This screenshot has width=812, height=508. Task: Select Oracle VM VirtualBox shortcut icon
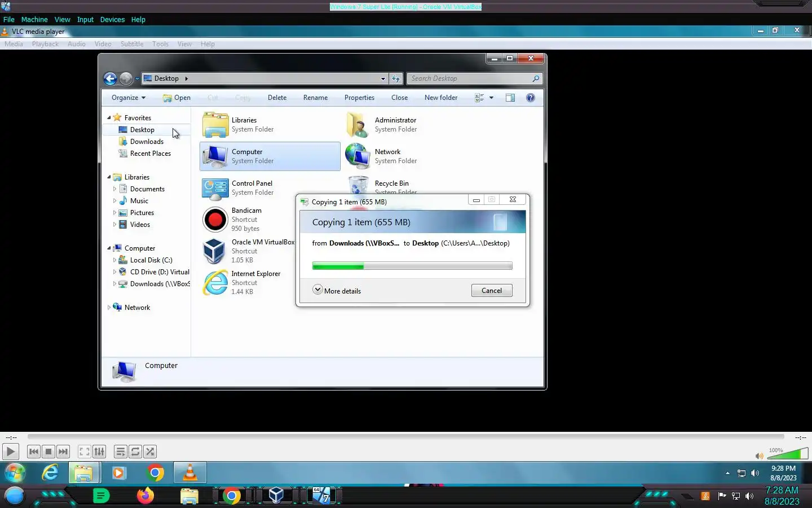(x=215, y=251)
